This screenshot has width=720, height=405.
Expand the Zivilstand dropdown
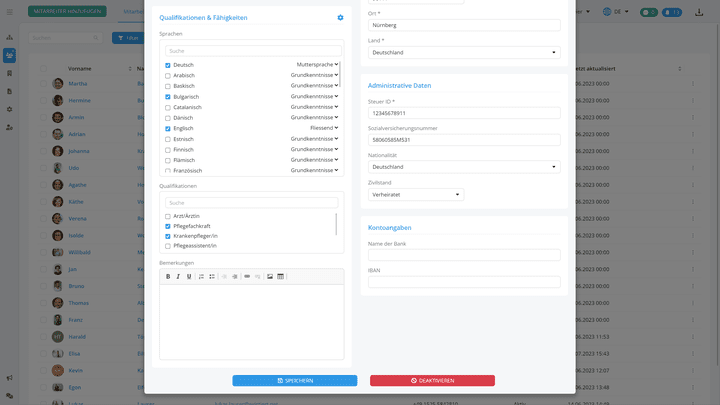(416, 195)
